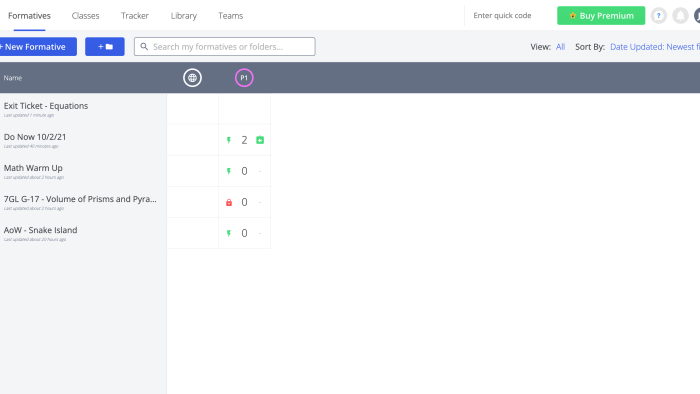Go to the Library tab
Screen dimensions: 700x394
[x=183, y=16]
